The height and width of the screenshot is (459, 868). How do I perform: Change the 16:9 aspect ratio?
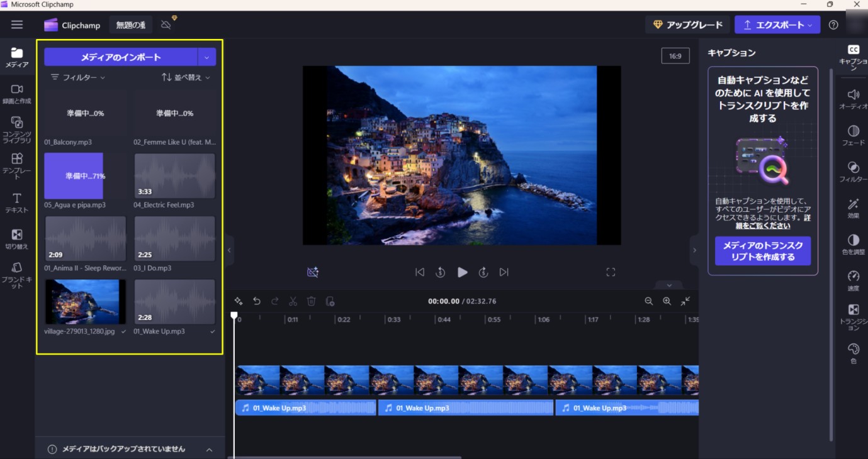(675, 56)
